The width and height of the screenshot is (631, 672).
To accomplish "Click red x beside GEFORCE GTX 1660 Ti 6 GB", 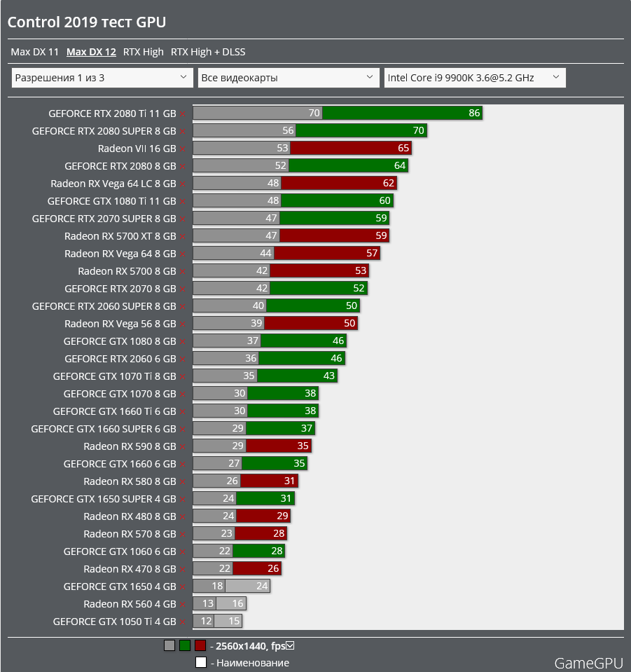I will pos(183,412).
